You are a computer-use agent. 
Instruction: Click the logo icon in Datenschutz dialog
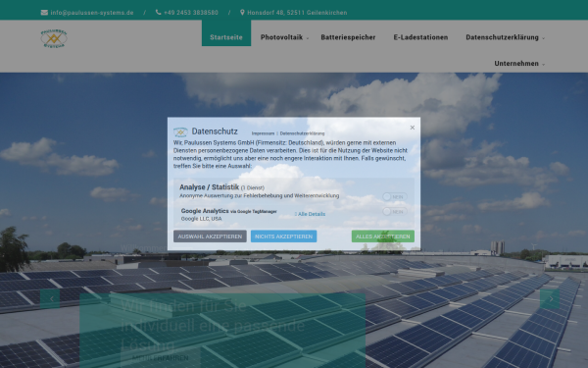click(x=180, y=132)
